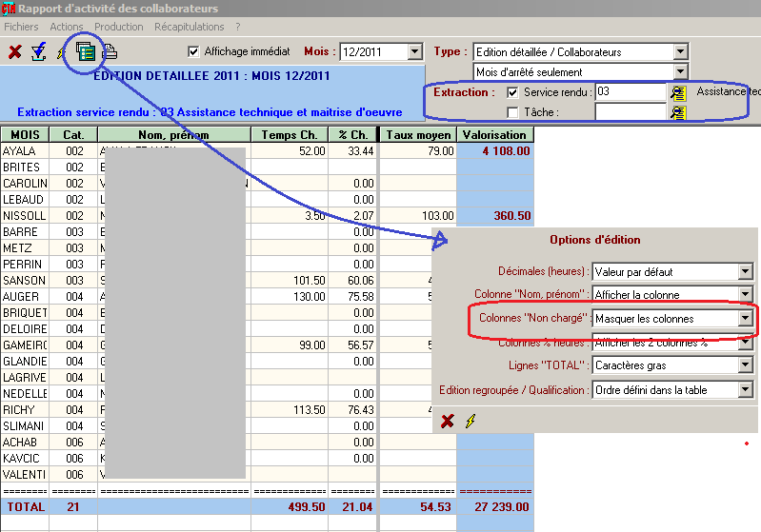Viewport: 761px width, 532px height.
Task: Expand the Lignes TOTAL dropdown
Action: 746,365
